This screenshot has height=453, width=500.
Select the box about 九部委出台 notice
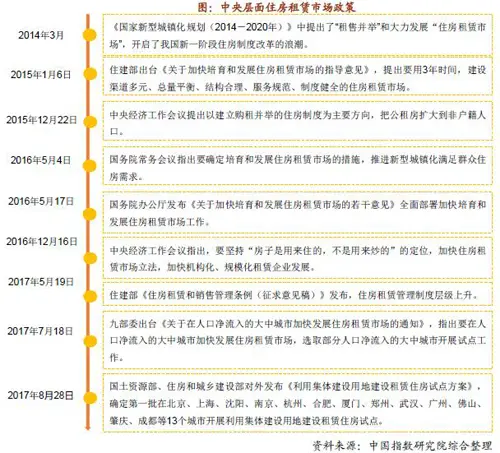(297, 340)
